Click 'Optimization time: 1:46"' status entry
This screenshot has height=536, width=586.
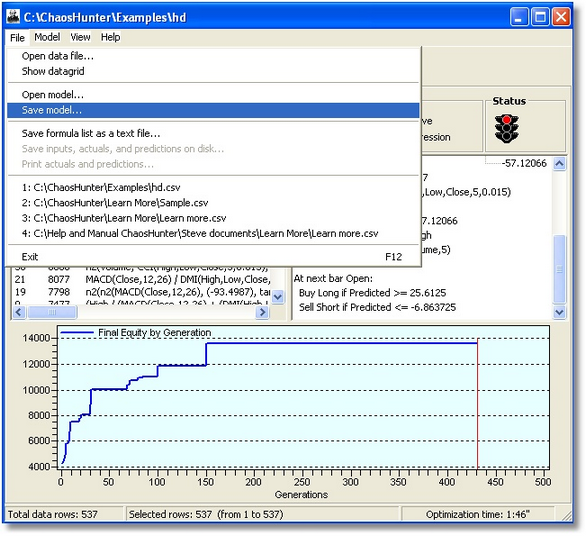point(478,515)
